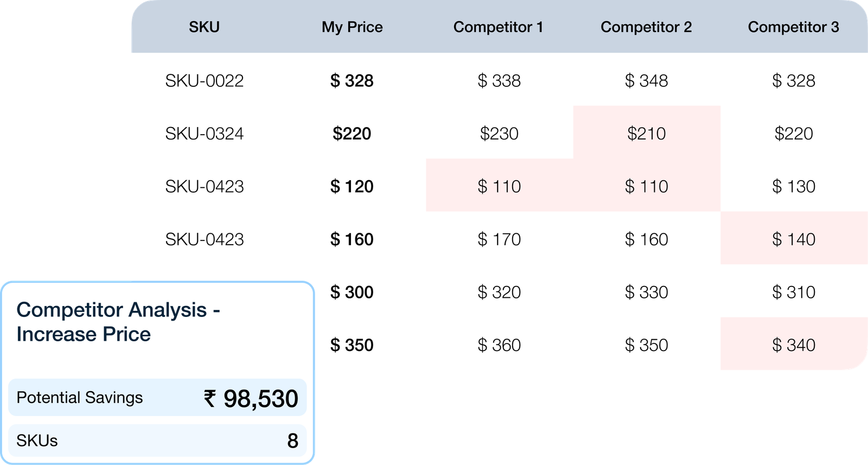Screen dimensions: 868x465
Task: Click the SKU column header
Action: tap(204, 27)
